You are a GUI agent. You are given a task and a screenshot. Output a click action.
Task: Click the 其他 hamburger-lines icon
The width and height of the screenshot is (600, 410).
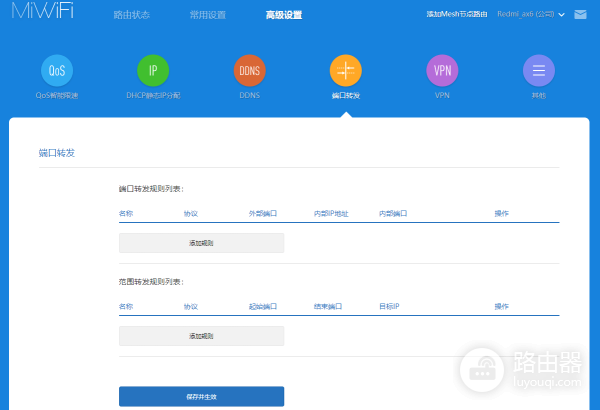538,71
